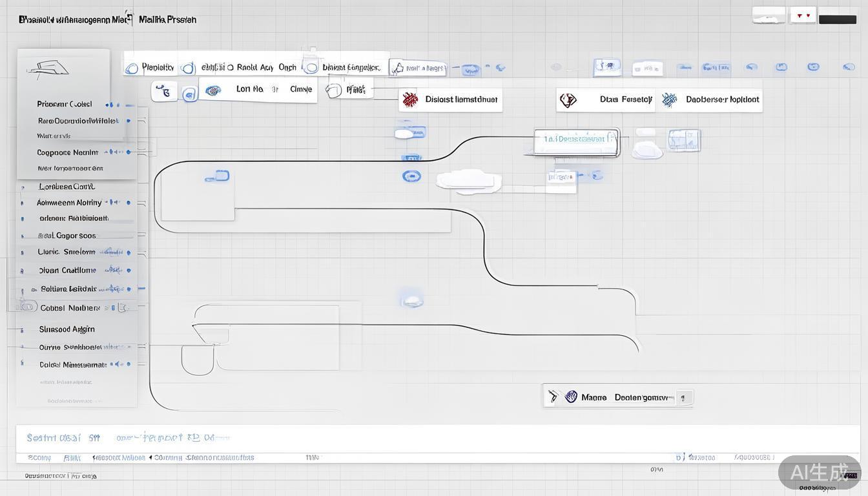This screenshot has width=868, height=496.
Task: Click the diamond icon on Dtaa Fersetoly node
Action: [568, 100]
